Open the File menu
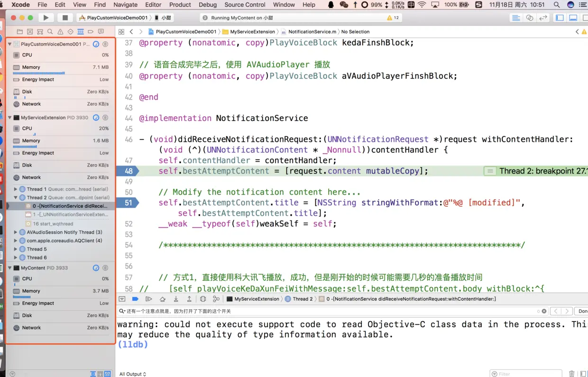 (x=42, y=5)
